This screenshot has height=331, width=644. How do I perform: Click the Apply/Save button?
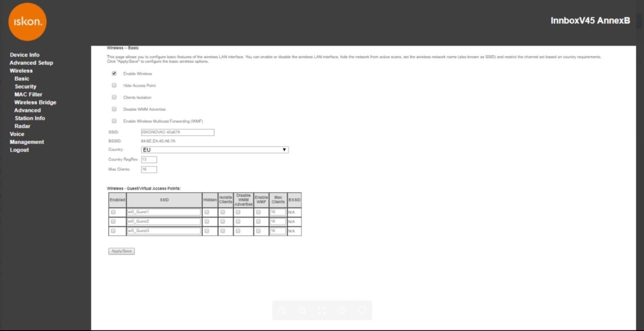pos(121,251)
